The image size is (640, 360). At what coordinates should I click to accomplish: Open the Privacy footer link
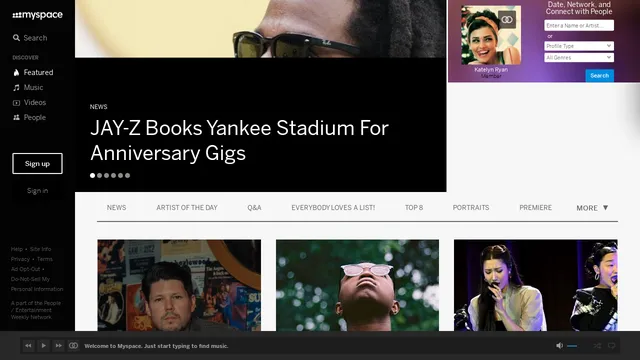coord(20,259)
